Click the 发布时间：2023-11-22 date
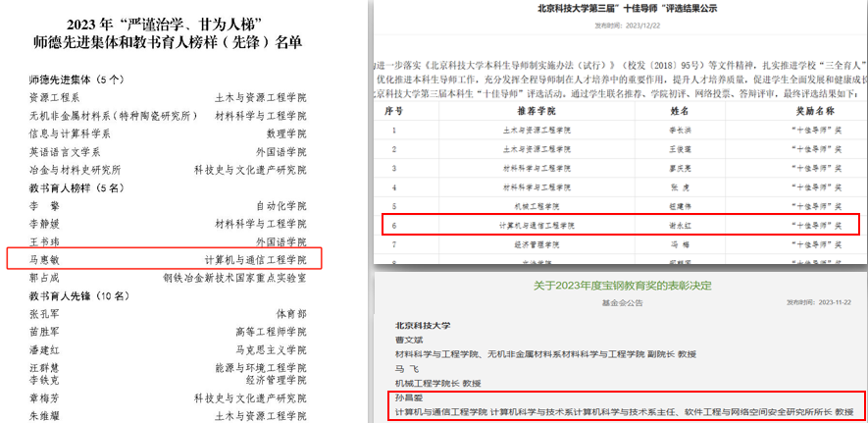This screenshot has height=423, width=868. pos(819,302)
